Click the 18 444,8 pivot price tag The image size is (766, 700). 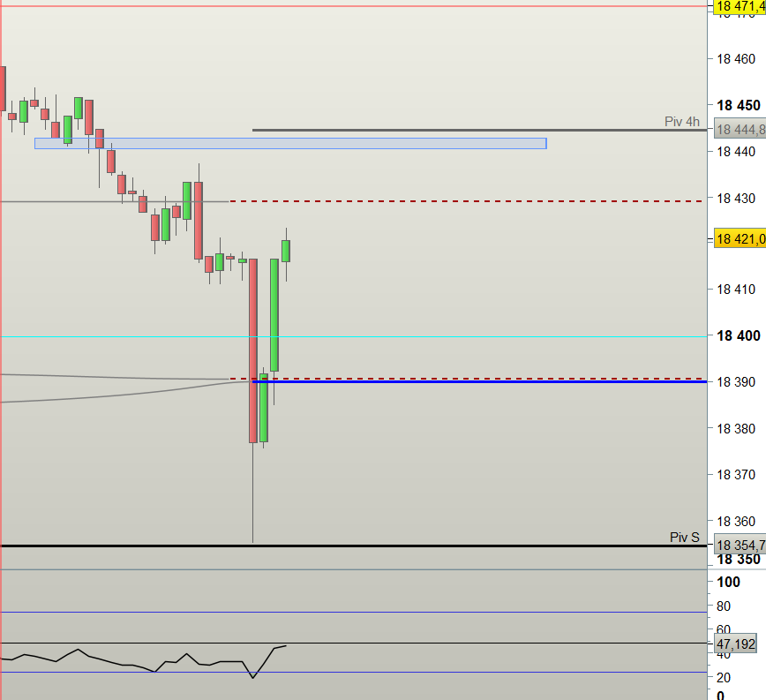(x=740, y=130)
